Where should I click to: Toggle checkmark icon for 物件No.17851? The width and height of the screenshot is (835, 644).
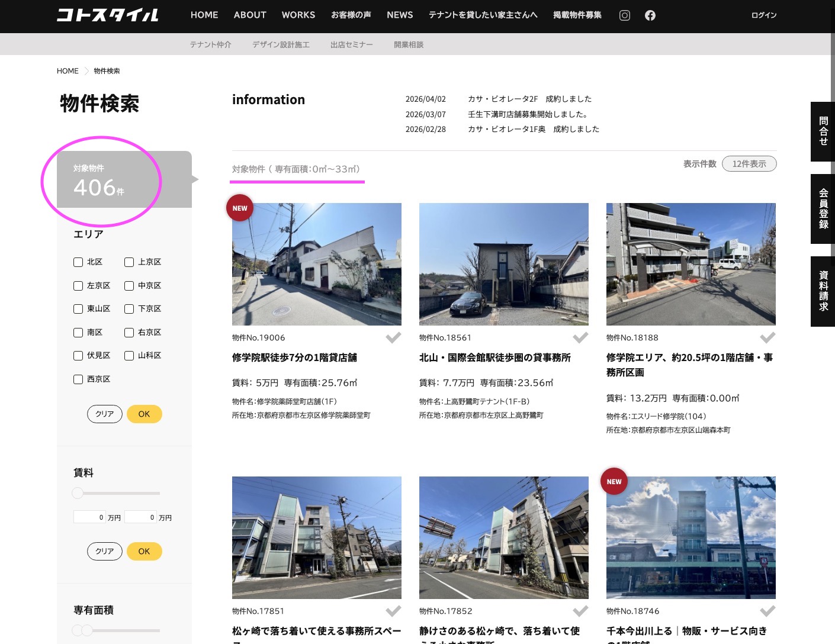393,611
